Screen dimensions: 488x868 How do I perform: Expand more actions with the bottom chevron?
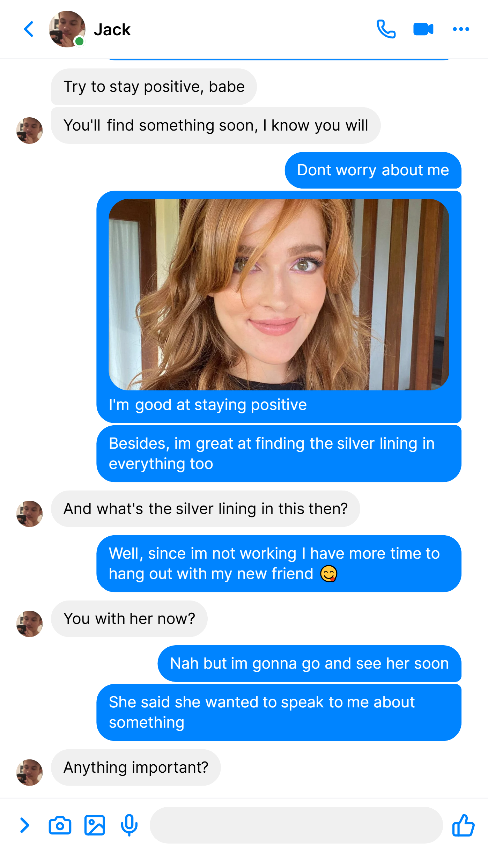[x=24, y=825]
